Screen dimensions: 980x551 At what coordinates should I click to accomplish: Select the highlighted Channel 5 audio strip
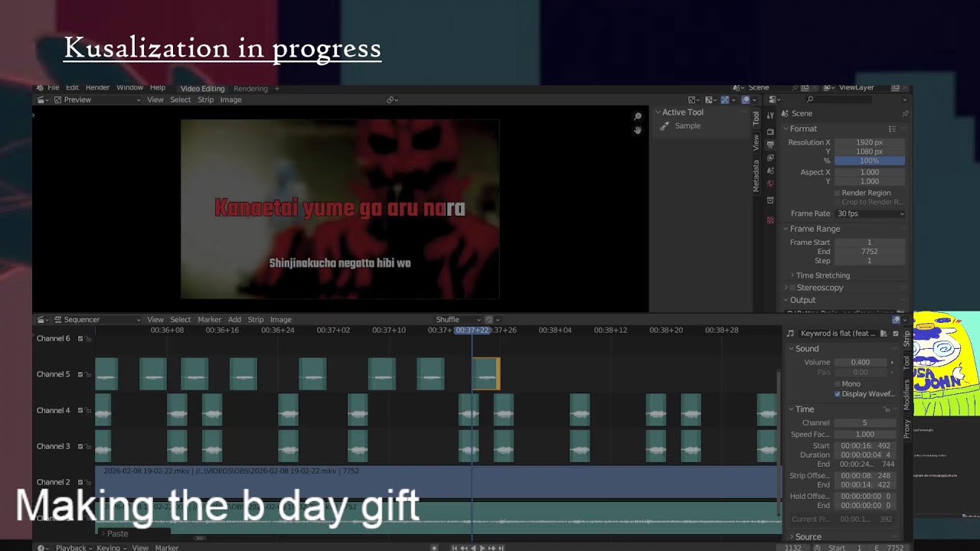click(486, 374)
